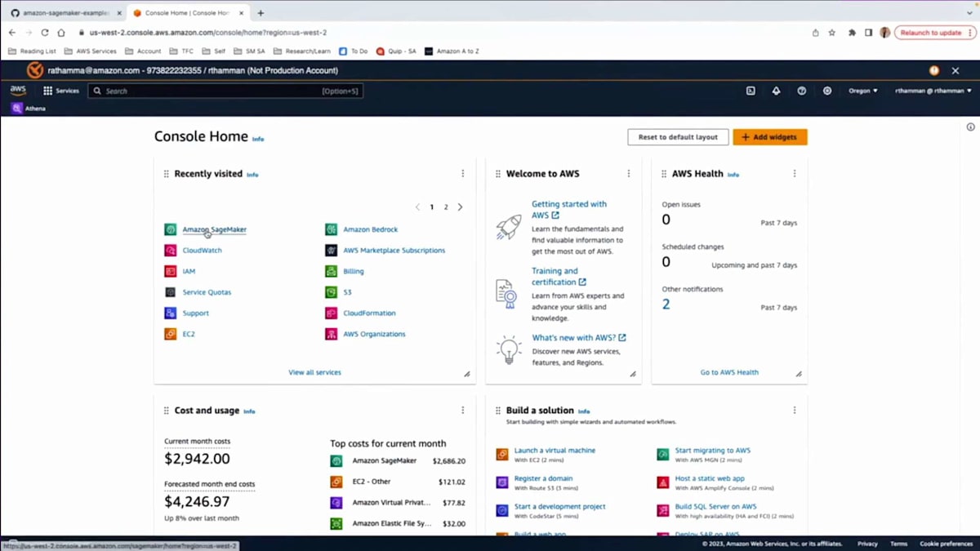Open Build a solution widget options menu
The width and height of the screenshot is (980, 551).
[794, 411]
